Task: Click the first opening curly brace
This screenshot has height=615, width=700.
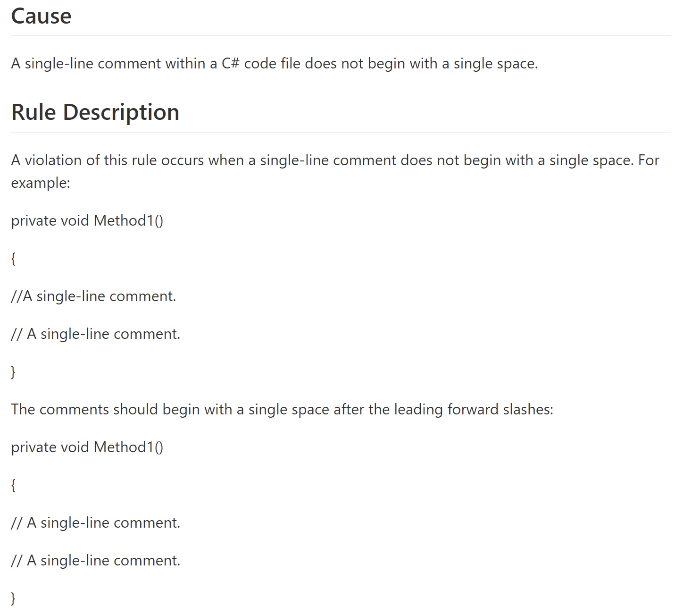Action: 13,258
